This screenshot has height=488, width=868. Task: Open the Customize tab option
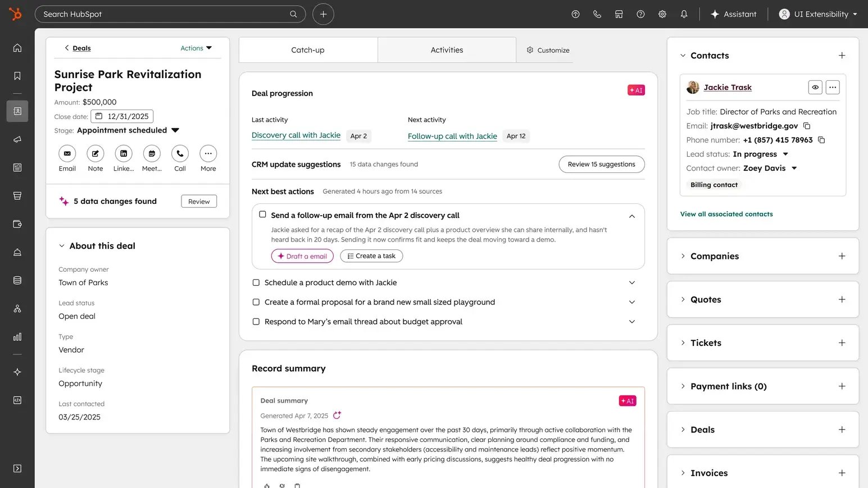548,50
